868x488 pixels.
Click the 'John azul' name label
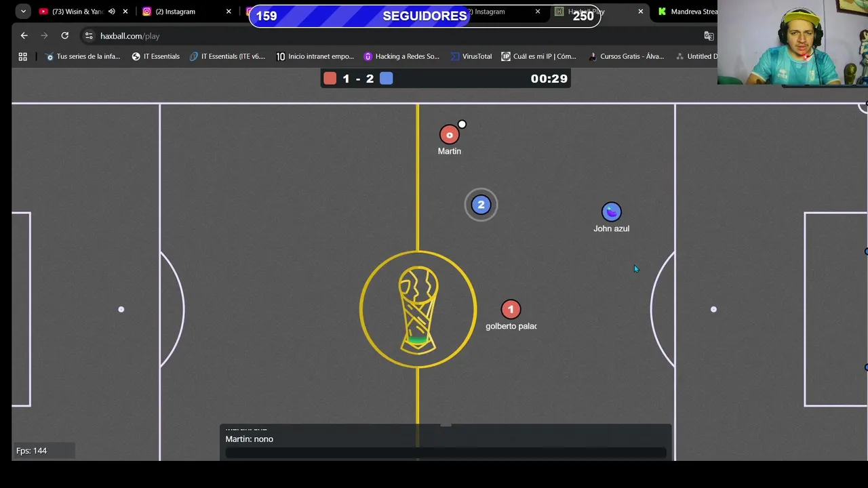pyautogui.click(x=611, y=228)
